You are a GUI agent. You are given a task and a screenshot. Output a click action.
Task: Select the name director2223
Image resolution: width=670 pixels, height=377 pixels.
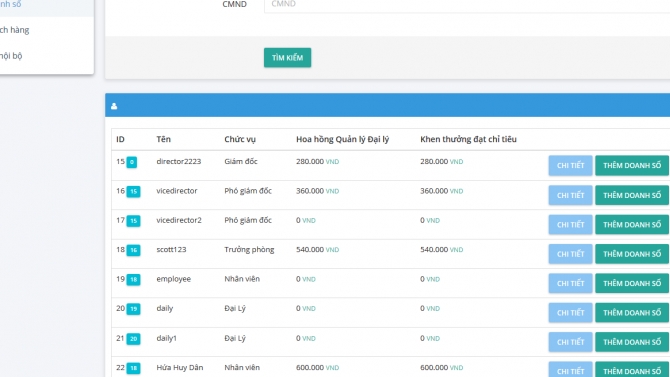click(x=179, y=162)
